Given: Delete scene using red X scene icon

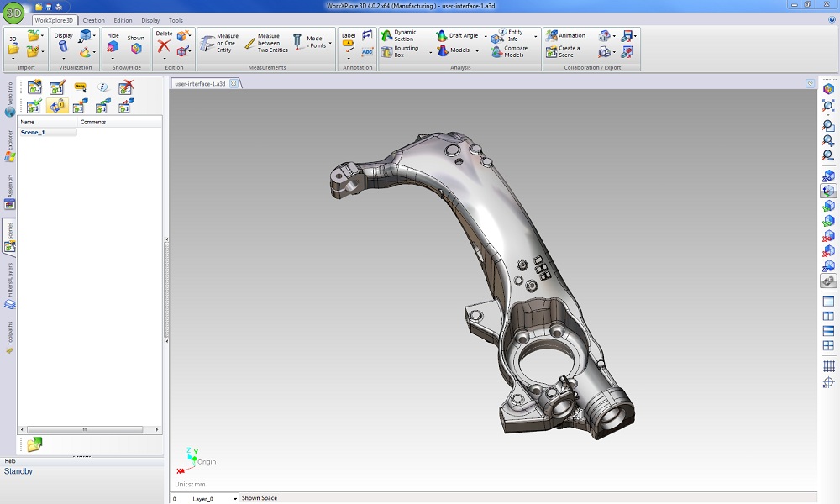Looking at the screenshot, I should pos(126,87).
